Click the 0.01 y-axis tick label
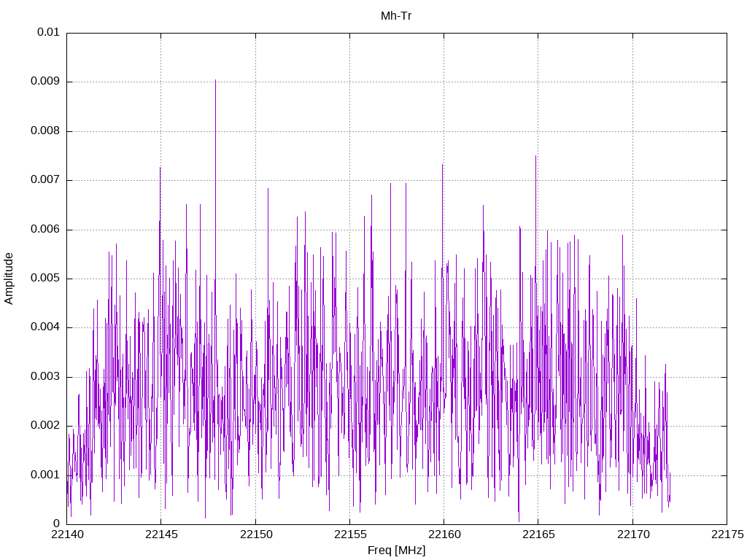The height and width of the screenshot is (560, 747). 48,32
